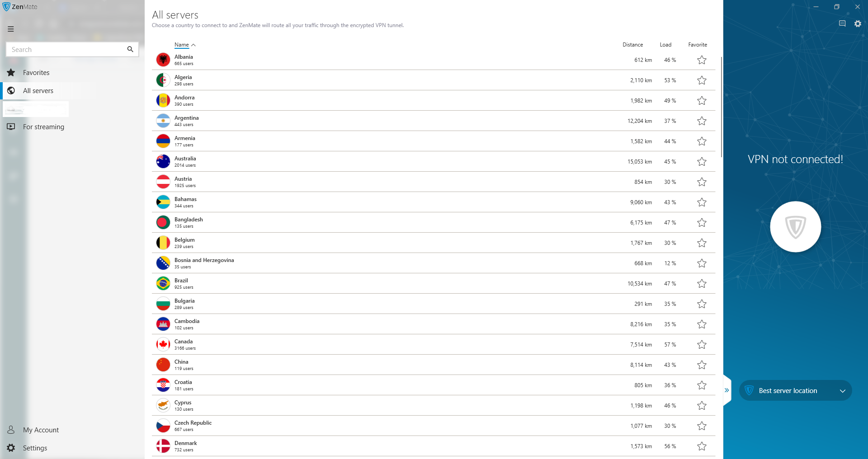Favorite the Albania server
Viewport: 868px width, 459px height.
[x=702, y=60]
